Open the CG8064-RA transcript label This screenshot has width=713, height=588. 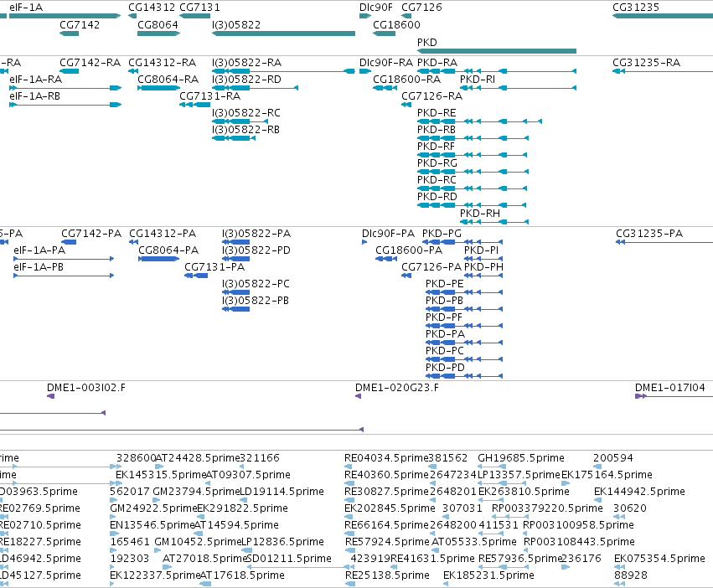[x=168, y=80]
